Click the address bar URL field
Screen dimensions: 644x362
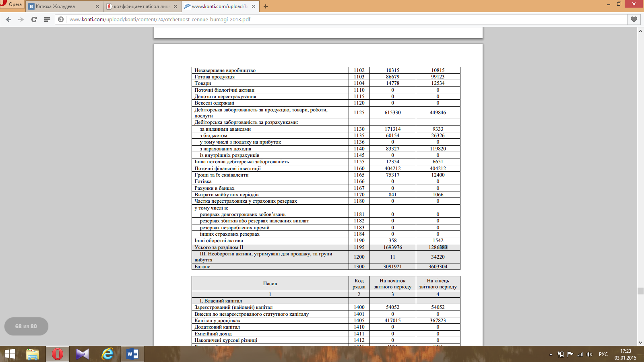point(346,19)
